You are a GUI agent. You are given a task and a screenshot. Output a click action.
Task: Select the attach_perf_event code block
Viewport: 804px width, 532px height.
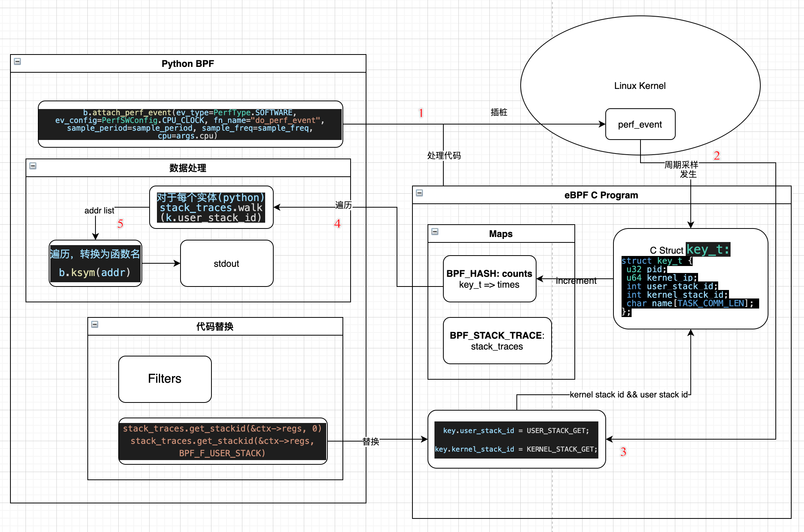(190, 124)
